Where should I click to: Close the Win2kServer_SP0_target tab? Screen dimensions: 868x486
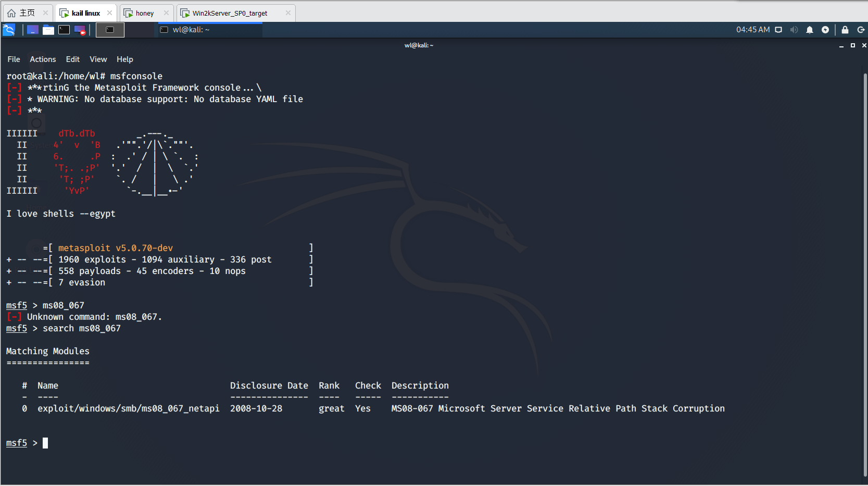288,13
